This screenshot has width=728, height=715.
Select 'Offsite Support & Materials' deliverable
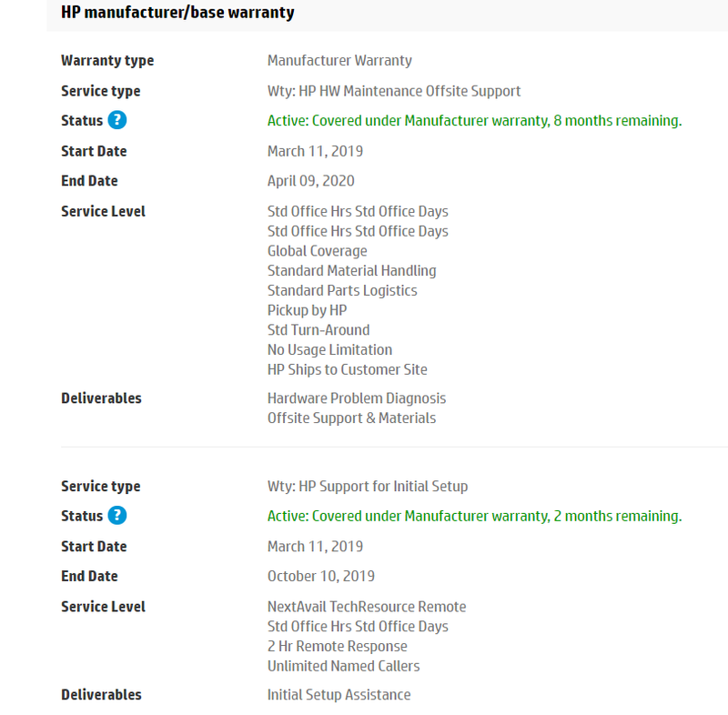(351, 418)
